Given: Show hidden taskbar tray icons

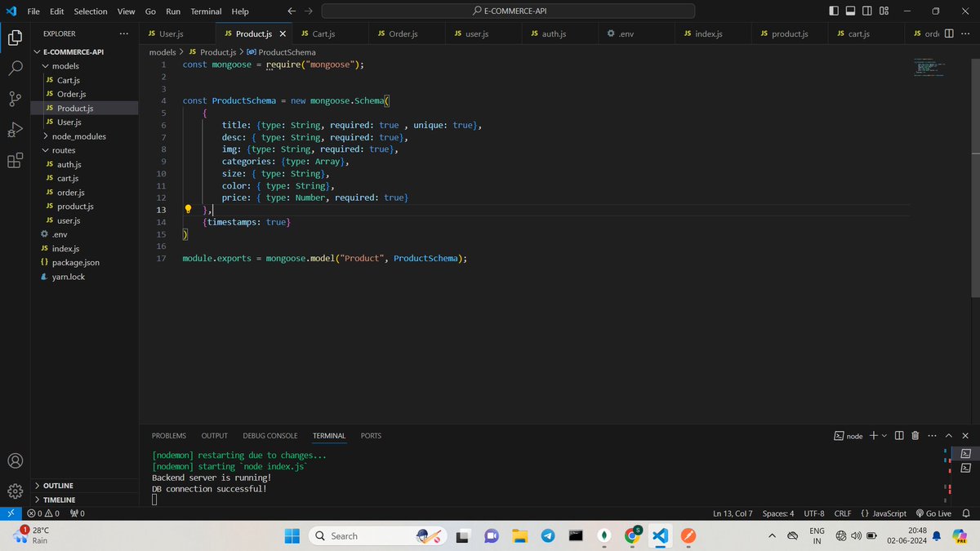Looking at the screenshot, I should [773, 535].
